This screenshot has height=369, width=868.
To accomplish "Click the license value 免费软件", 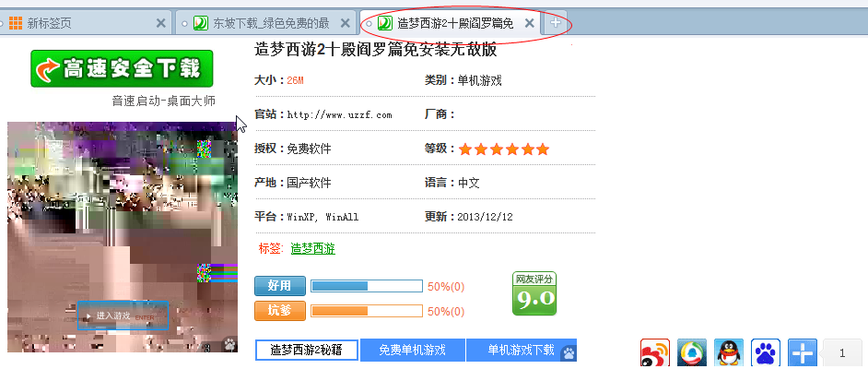I will (x=309, y=149).
